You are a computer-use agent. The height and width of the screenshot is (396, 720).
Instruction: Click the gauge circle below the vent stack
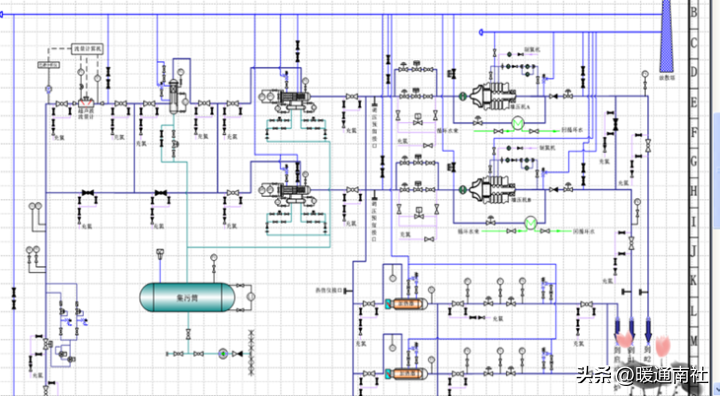(x=645, y=74)
